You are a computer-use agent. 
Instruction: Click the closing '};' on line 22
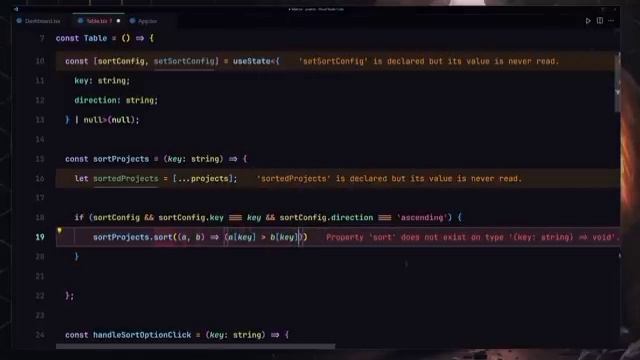(x=70, y=296)
